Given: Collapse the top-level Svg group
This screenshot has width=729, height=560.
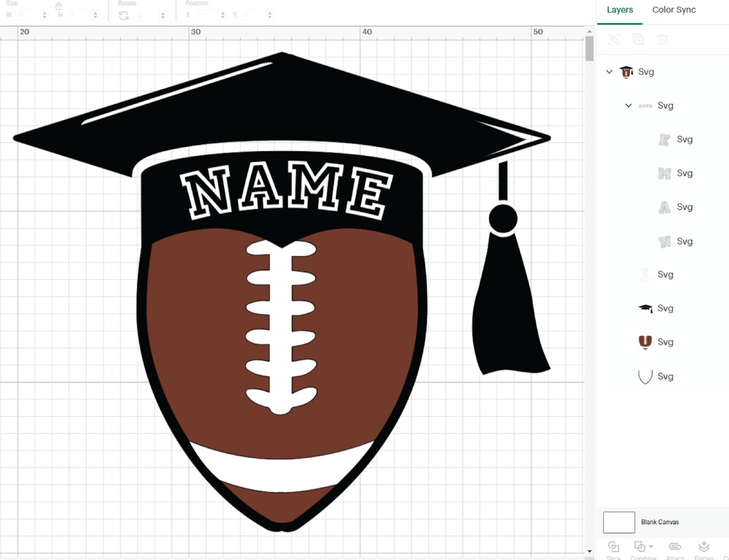Looking at the screenshot, I should tap(609, 72).
